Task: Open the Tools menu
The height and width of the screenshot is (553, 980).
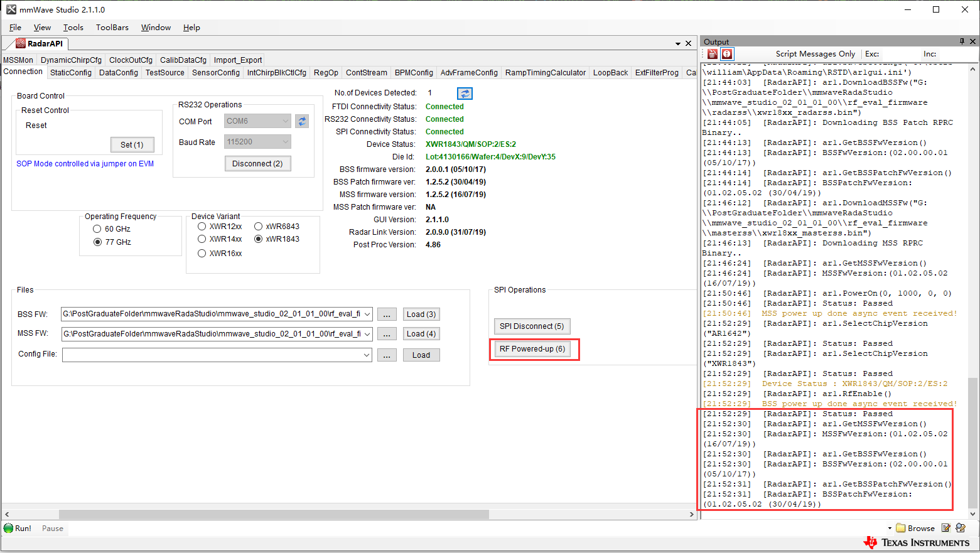Action: point(73,28)
